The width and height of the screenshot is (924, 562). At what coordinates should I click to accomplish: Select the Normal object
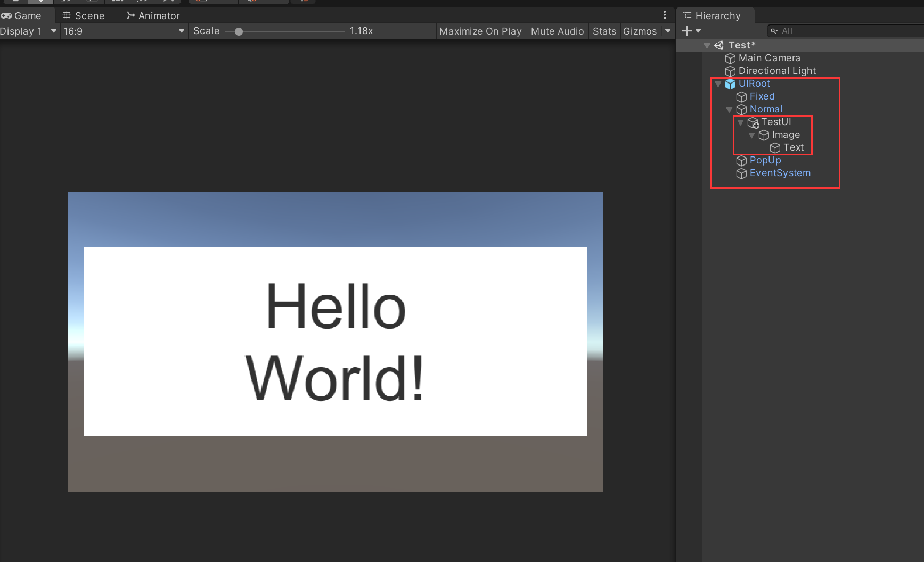[x=766, y=109]
